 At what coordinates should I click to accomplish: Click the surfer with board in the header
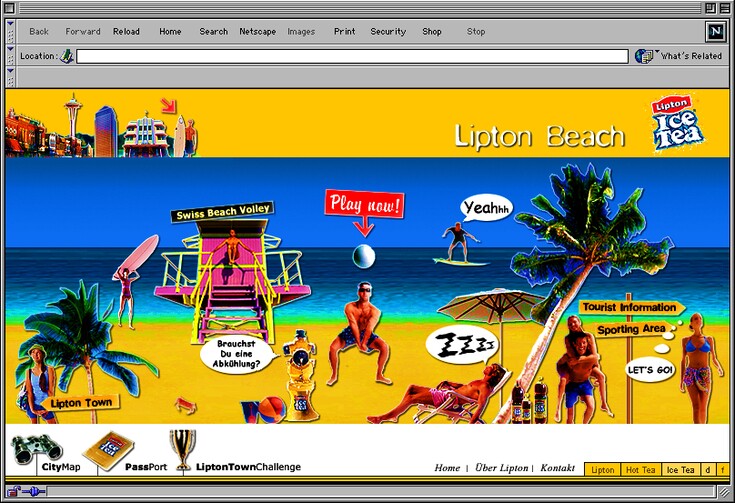pyautogui.click(x=186, y=136)
